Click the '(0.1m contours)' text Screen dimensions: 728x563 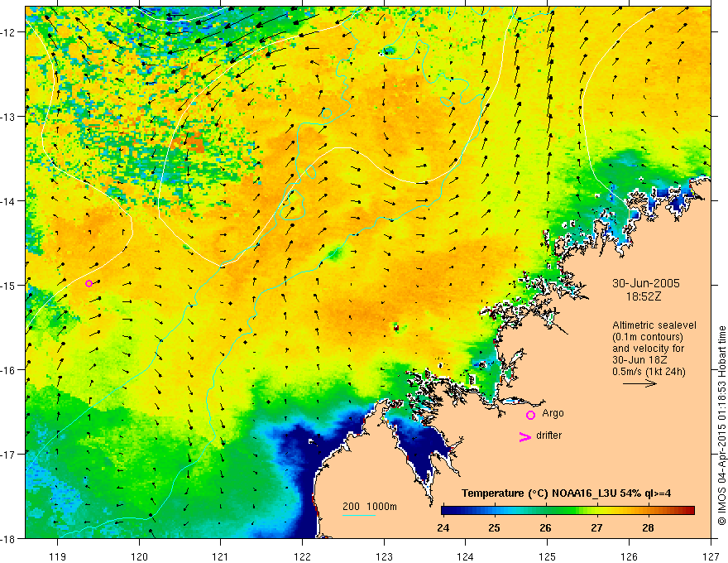click(648, 337)
